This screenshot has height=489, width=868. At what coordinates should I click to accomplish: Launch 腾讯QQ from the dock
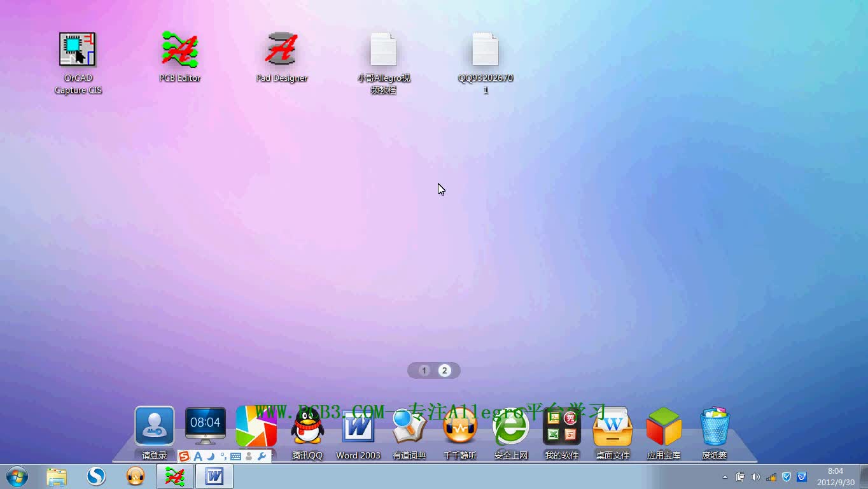(307, 426)
